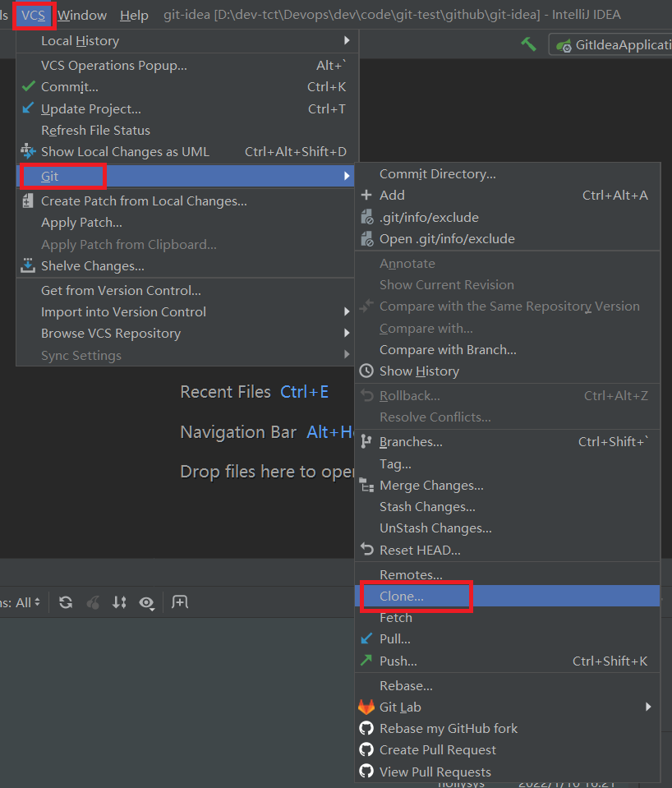Select Push... menu item
This screenshot has height=788, width=672.
click(508, 661)
